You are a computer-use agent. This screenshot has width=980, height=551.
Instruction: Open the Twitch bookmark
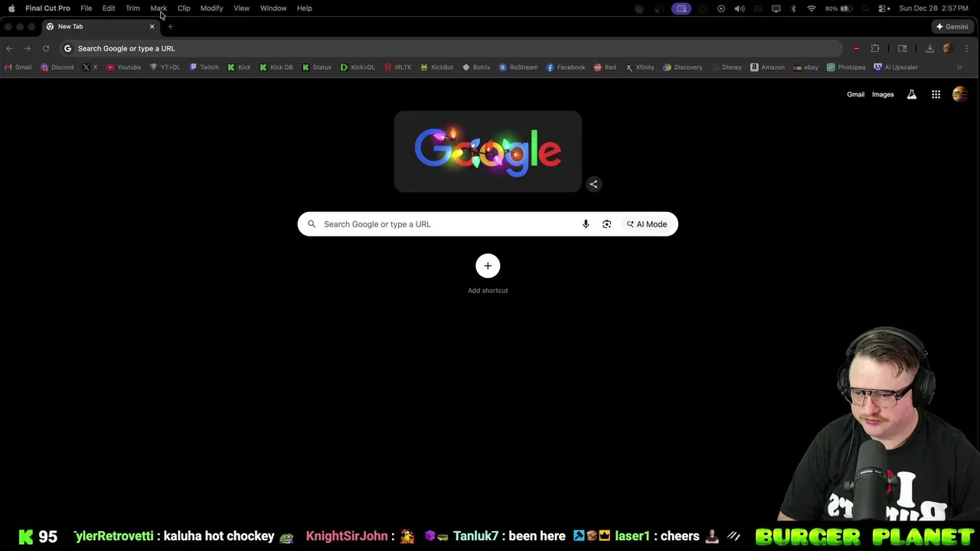pos(204,67)
